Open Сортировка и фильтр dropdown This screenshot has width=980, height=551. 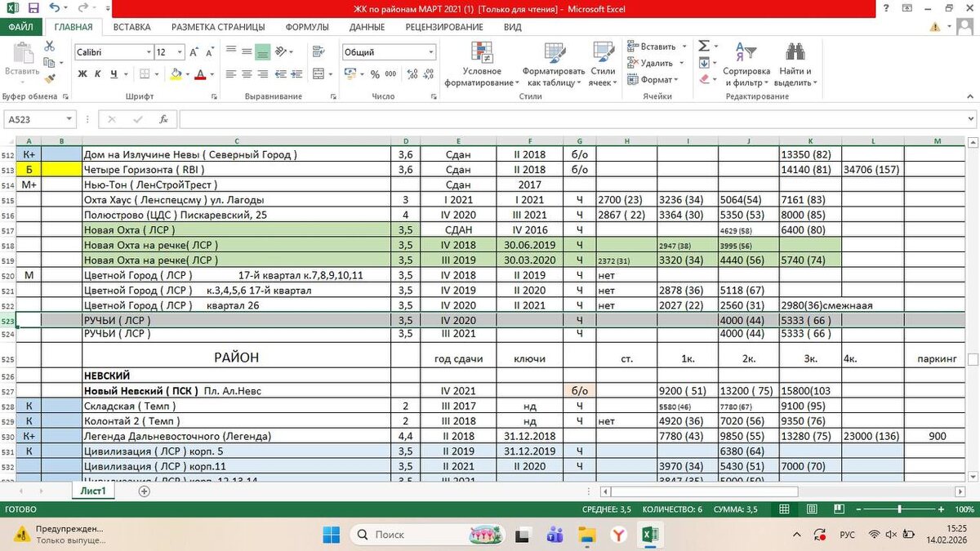click(x=746, y=64)
